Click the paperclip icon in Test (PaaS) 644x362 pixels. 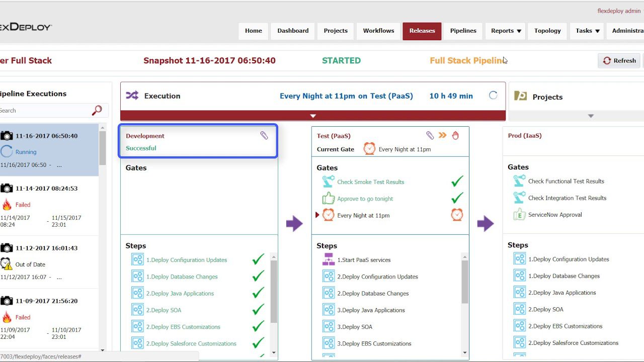(430, 135)
